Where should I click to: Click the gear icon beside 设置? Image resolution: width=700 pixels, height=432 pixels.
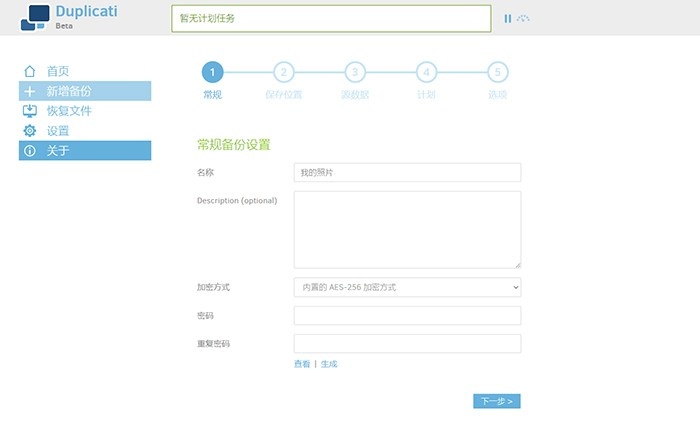(x=29, y=131)
